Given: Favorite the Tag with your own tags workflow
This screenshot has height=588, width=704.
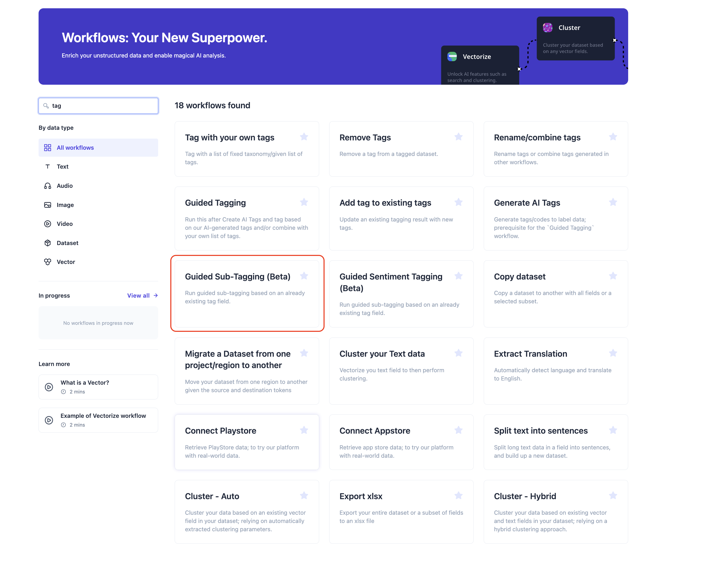Looking at the screenshot, I should click(304, 137).
